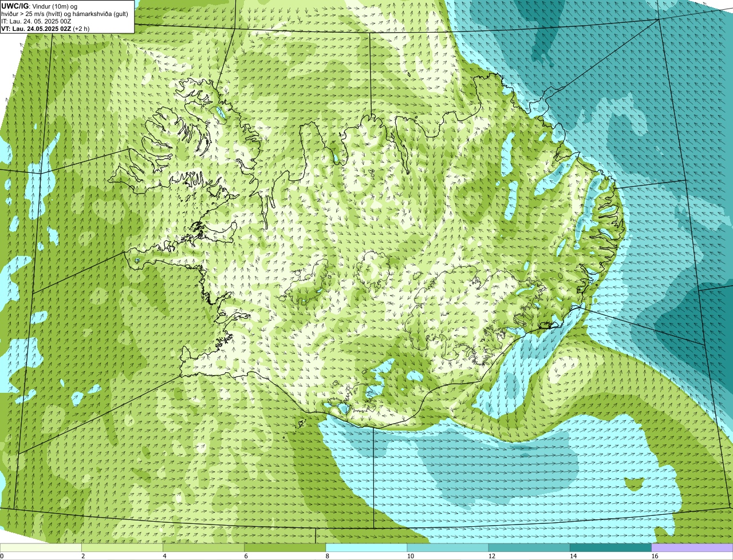Click the legend tick label '4'
733x560 pixels.
pyautogui.click(x=164, y=556)
